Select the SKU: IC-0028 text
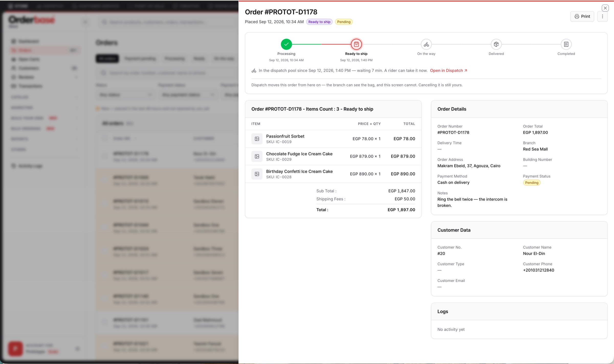Image resolution: width=614 pixels, height=364 pixels. coord(279,177)
